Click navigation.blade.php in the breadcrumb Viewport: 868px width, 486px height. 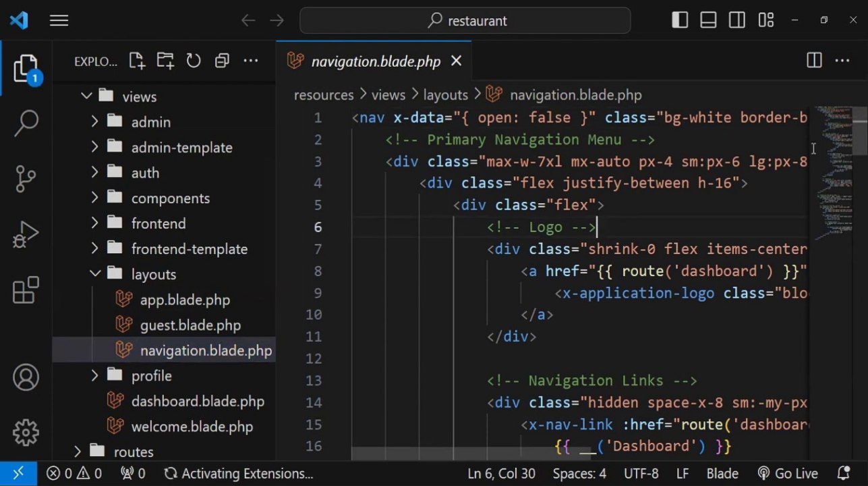(575, 95)
